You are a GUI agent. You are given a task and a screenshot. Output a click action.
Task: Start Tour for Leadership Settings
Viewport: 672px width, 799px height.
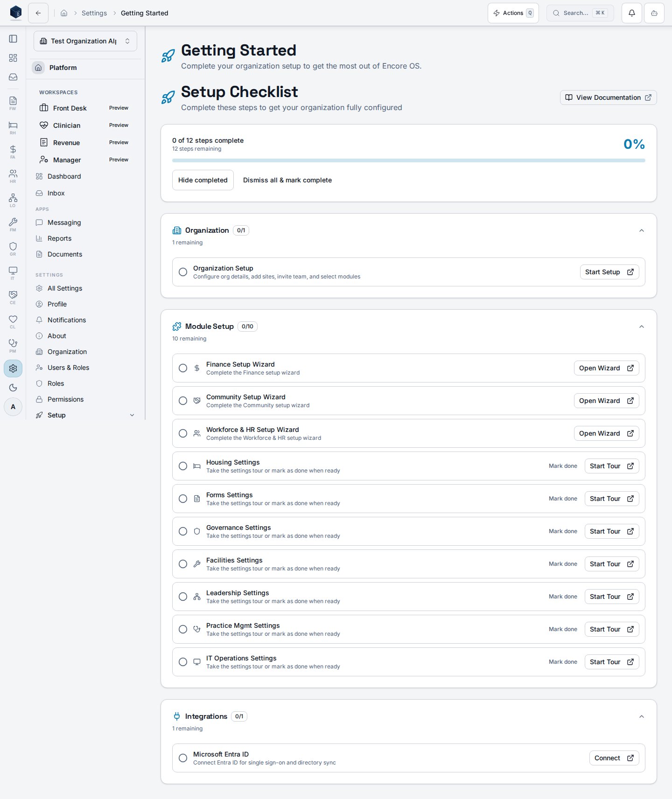tap(612, 597)
